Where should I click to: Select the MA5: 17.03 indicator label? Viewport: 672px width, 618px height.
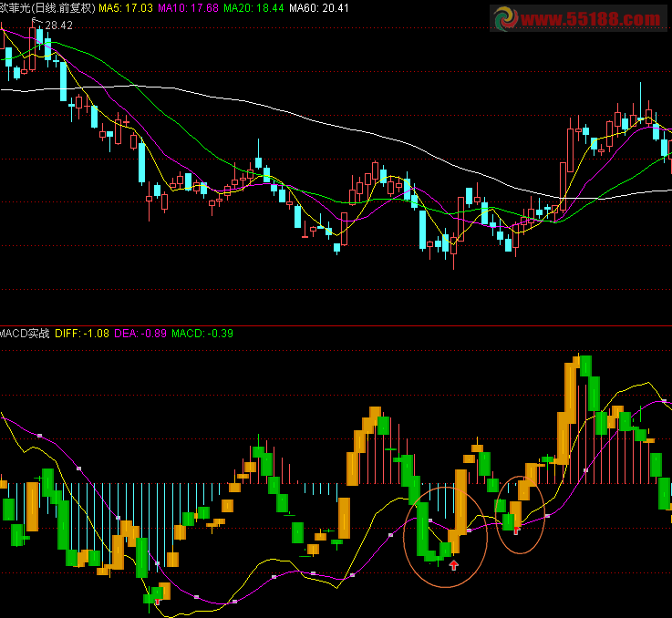coord(126,8)
